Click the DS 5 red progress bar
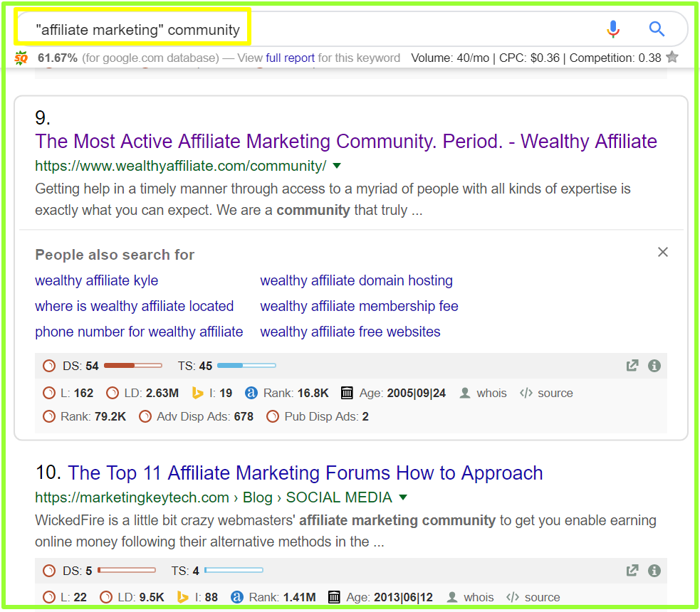 click(127, 570)
